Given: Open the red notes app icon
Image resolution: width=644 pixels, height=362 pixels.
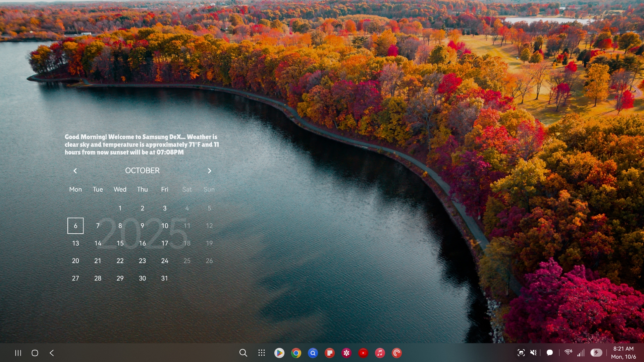Looking at the screenshot, I should (330, 353).
